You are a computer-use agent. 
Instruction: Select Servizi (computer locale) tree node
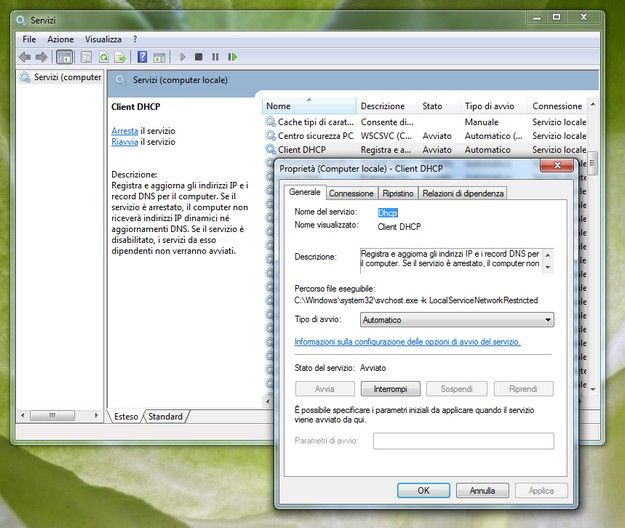coord(62,77)
